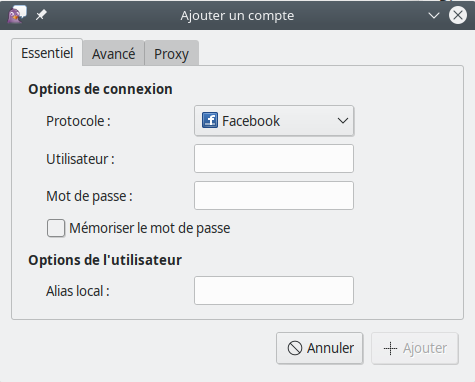Click the Annuler button
The image size is (475, 382).
click(319, 348)
